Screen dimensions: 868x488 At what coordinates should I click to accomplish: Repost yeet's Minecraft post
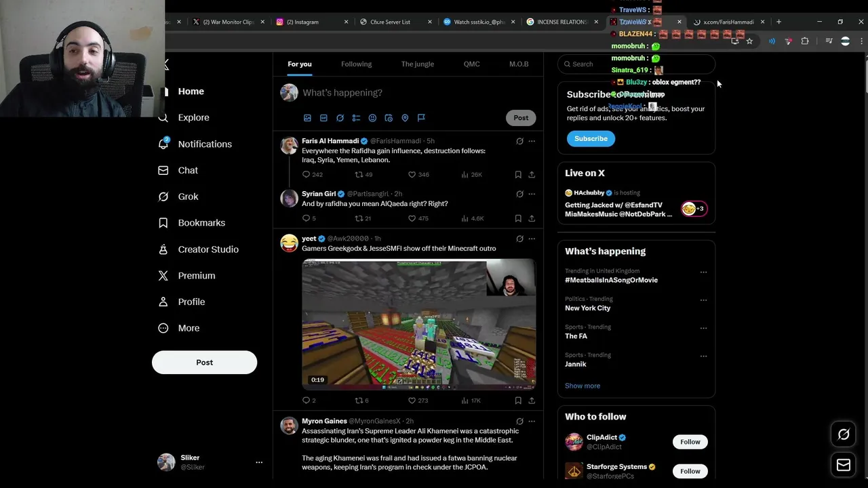tap(359, 401)
